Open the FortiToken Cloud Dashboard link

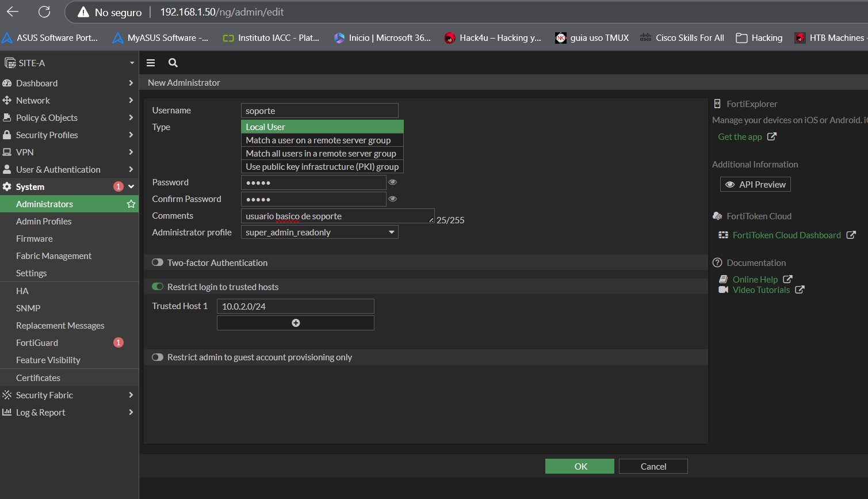coord(786,235)
